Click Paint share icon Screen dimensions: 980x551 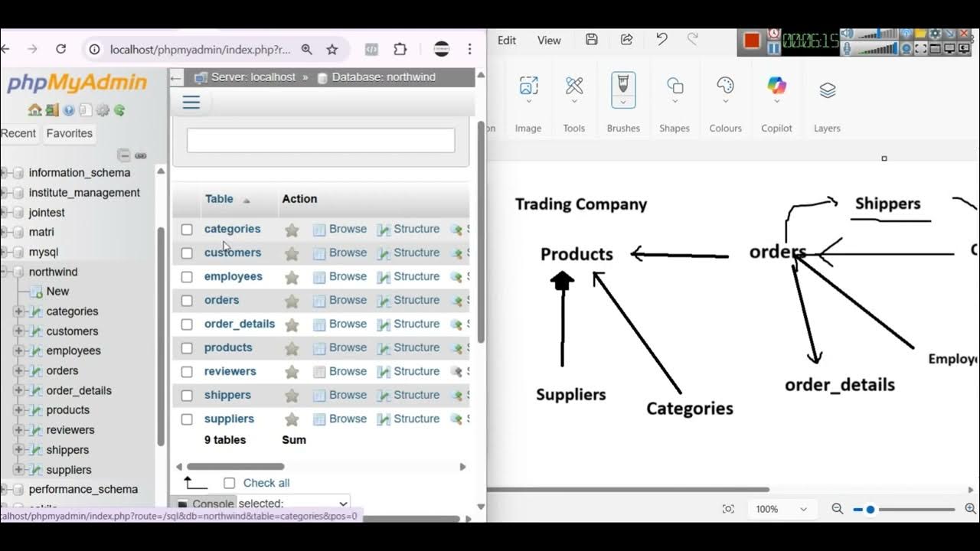pos(626,40)
